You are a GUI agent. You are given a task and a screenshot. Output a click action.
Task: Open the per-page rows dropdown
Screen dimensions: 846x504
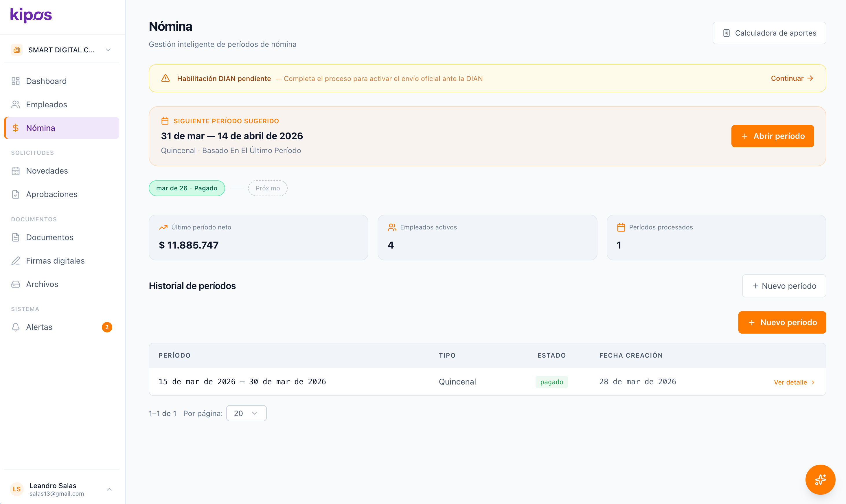pos(246,413)
